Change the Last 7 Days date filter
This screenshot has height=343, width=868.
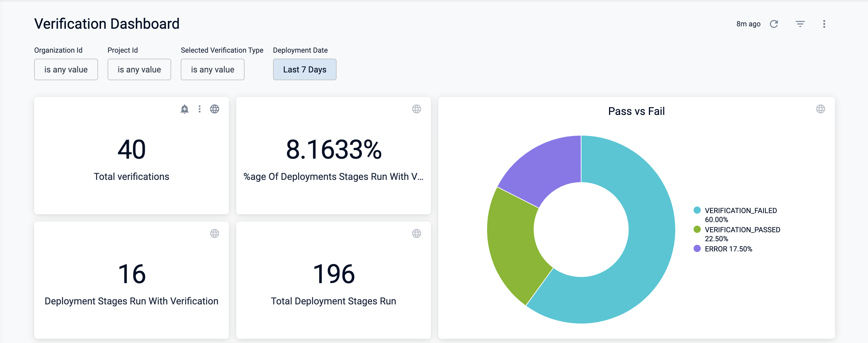pyautogui.click(x=304, y=69)
